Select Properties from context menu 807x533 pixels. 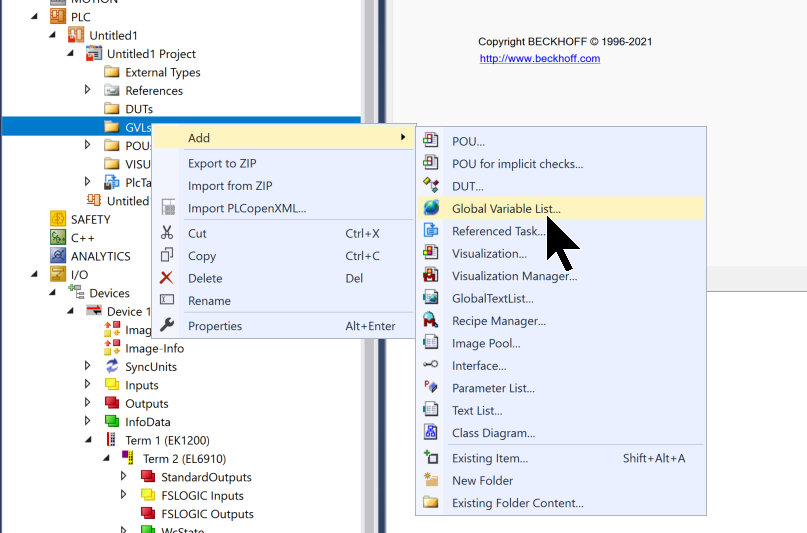(284, 326)
